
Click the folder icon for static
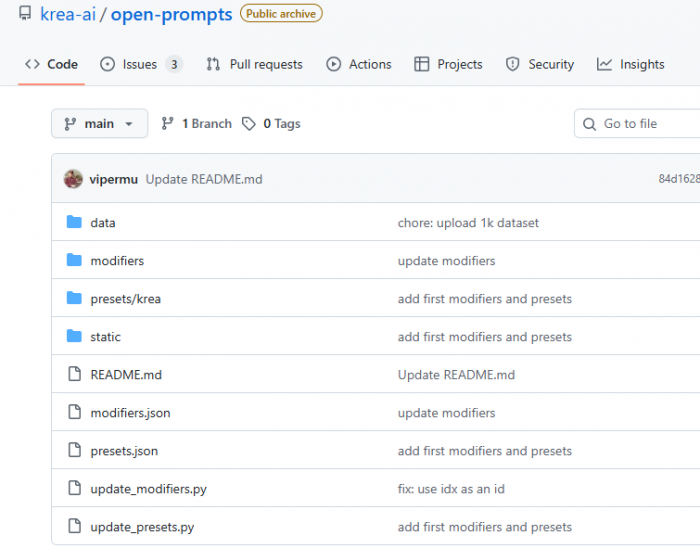pos(74,336)
